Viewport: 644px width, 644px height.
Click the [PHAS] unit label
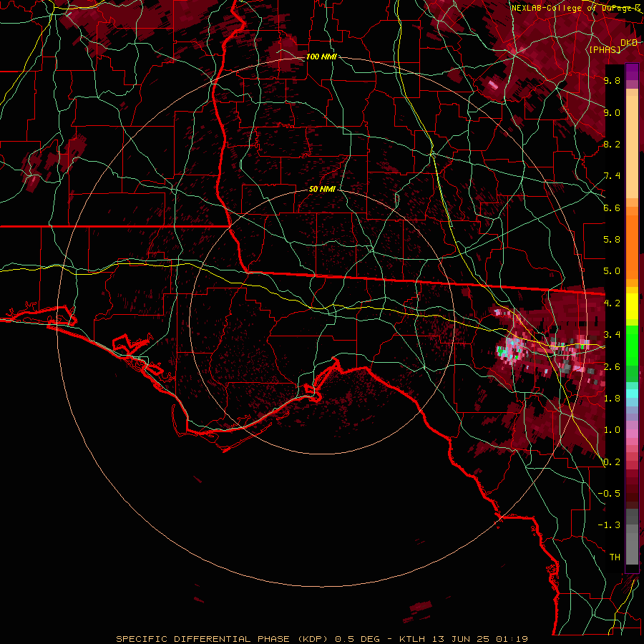pyautogui.click(x=605, y=49)
